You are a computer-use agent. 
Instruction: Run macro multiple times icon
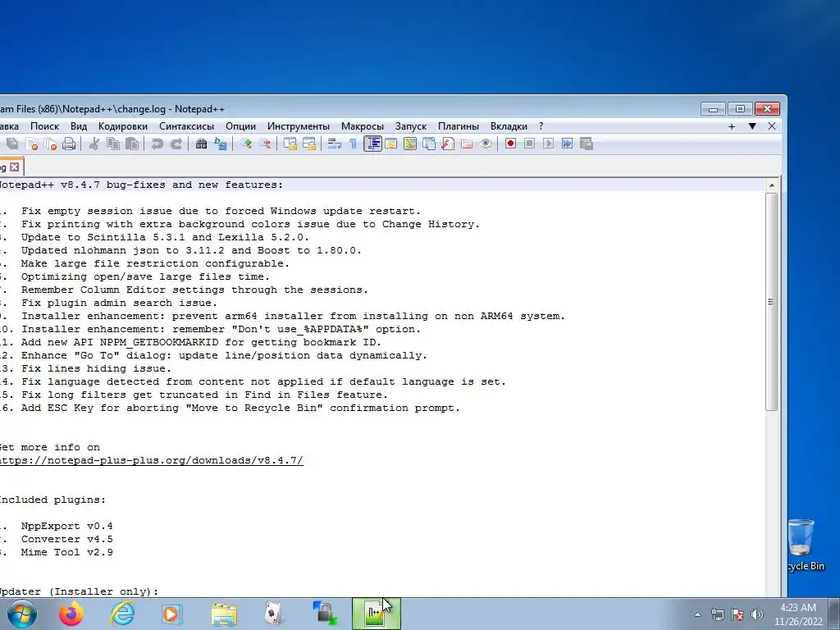(x=568, y=144)
